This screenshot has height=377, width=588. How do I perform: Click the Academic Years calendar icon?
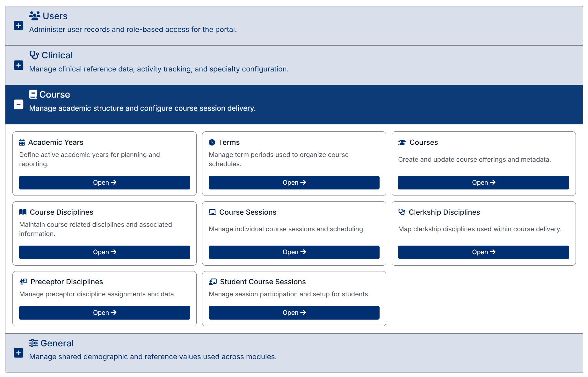(22, 143)
